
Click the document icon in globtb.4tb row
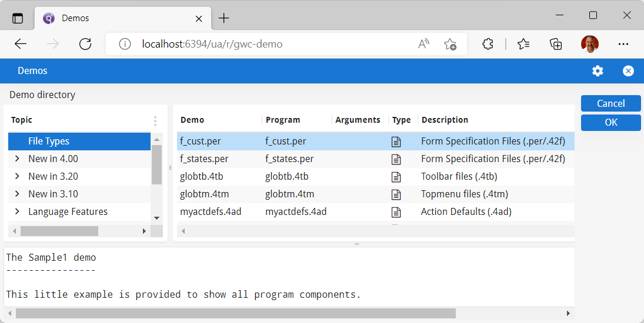[396, 177]
